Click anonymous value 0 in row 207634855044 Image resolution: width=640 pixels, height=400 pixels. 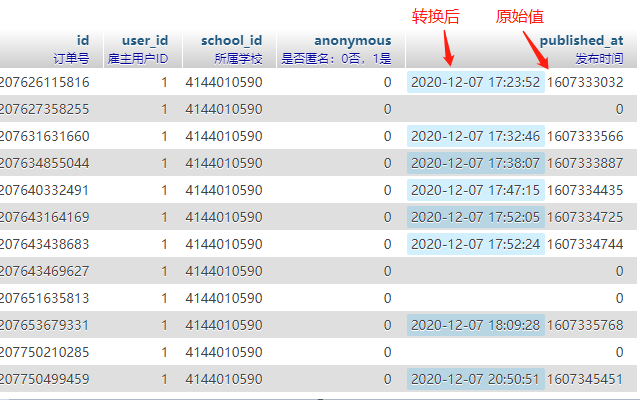pyautogui.click(x=387, y=163)
